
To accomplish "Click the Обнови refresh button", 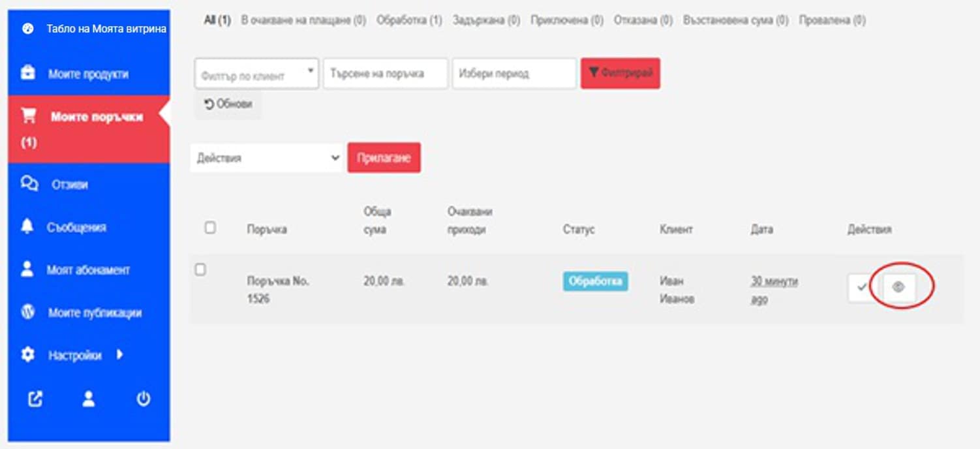I will coord(228,104).
